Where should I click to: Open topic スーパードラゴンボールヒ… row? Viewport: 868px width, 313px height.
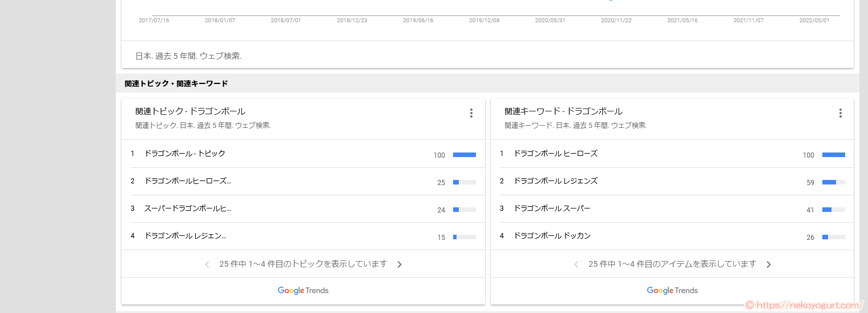coord(303,209)
